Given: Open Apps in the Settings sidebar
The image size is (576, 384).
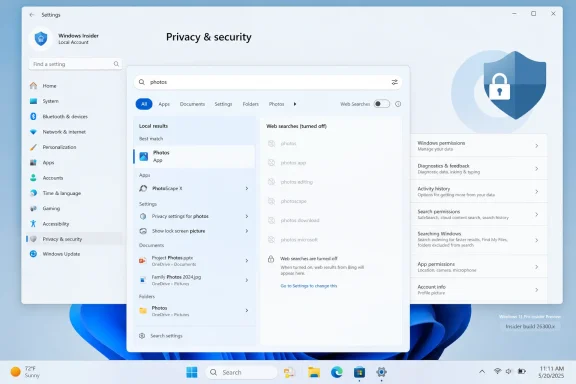Looking at the screenshot, I should coord(75,162).
